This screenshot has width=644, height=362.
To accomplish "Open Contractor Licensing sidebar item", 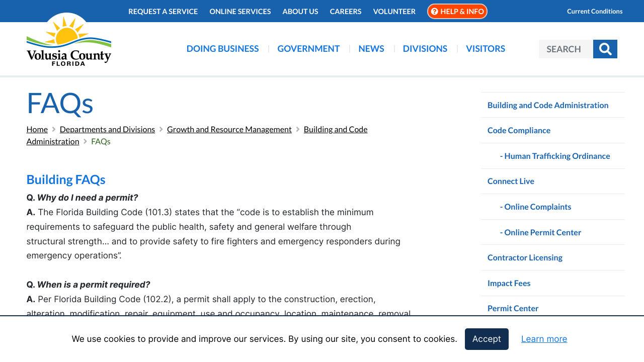I will 525,257.
